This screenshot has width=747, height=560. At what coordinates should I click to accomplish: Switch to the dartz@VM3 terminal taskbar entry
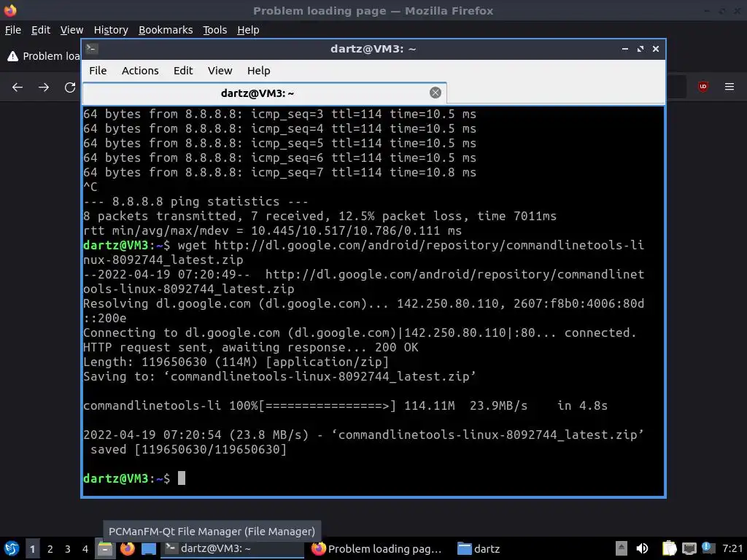coord(232,548)
